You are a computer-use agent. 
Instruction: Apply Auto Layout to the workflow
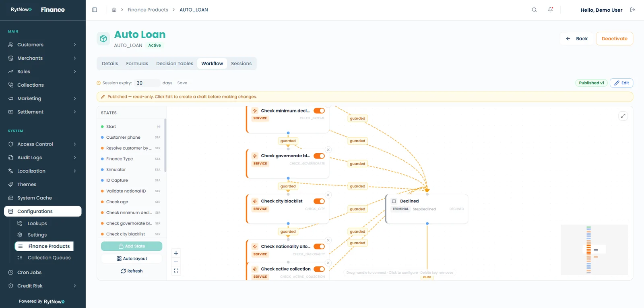[132, 259]
